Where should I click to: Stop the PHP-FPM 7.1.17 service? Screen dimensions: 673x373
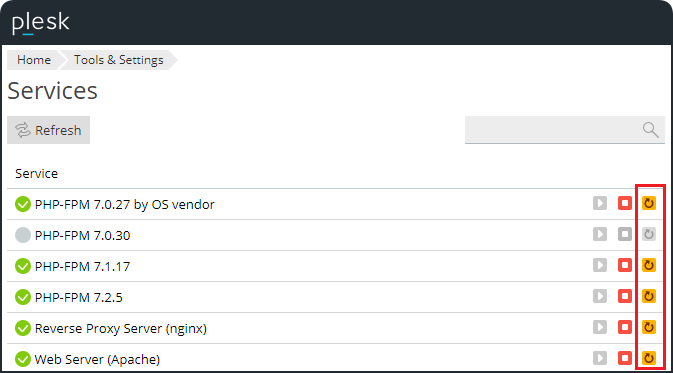pyautogui.click(x=624, y=265)
